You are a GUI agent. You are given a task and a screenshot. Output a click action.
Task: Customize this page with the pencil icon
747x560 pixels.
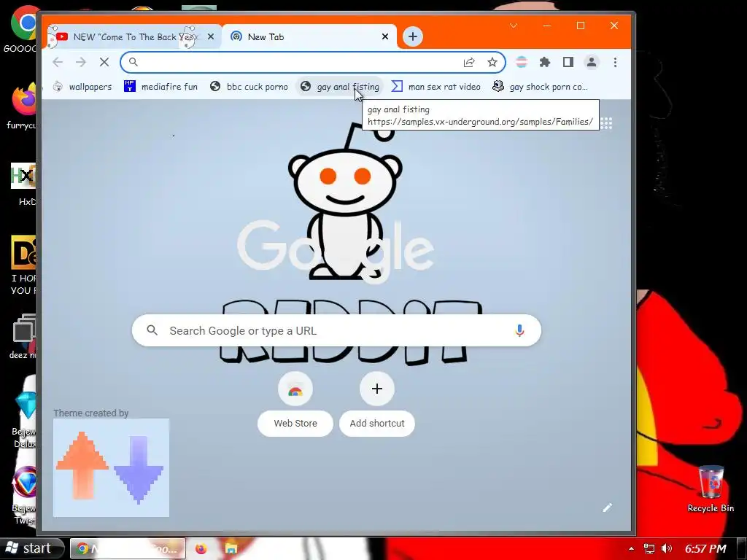tap(608, 507)
